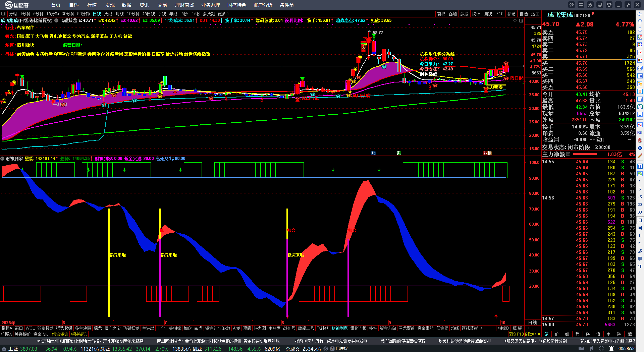Click the zoom in plus button below chart
644x352 pixels.
(x=529, y=328)
